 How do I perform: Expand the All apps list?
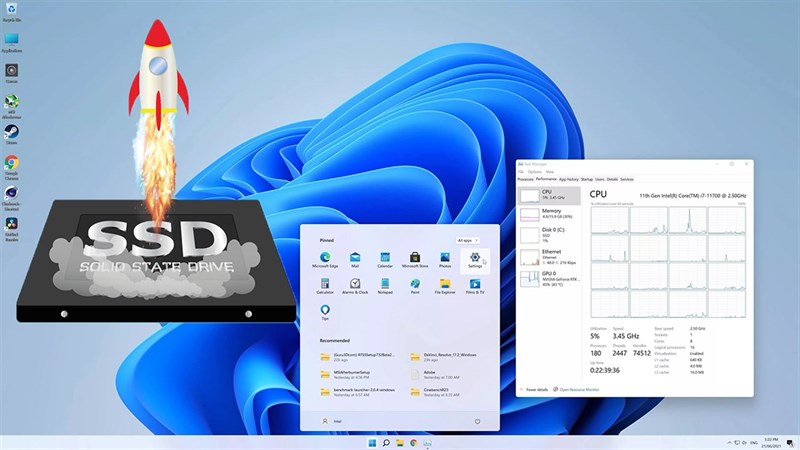click(465, 240)
